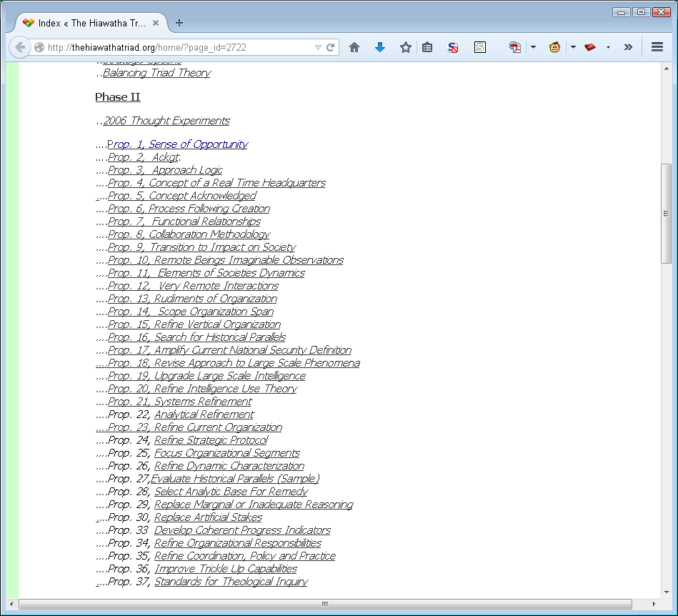Open Prop. 12, Very Remote Interactions link

pos(194,286)
